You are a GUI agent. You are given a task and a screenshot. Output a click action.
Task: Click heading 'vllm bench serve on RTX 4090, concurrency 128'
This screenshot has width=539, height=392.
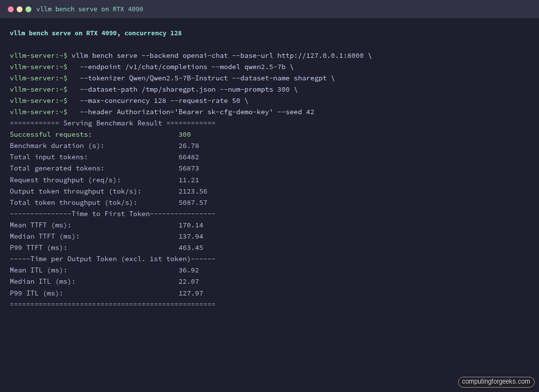pyautogui.click(x=96, y=33)
